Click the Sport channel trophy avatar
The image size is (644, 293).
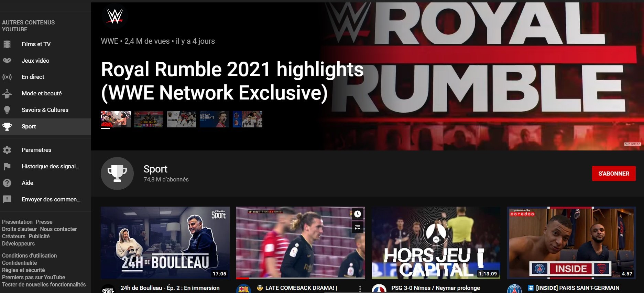(x=117, y=174)
